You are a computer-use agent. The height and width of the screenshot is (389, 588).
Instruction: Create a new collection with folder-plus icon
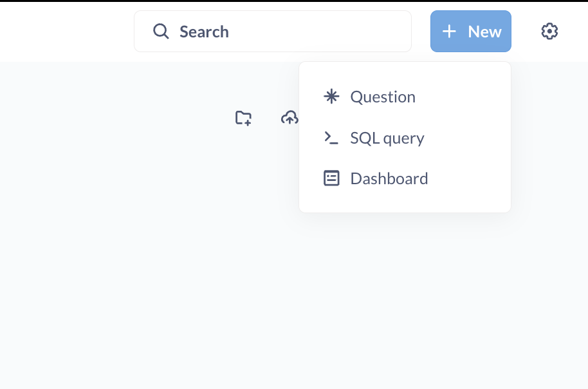pyautogui.click(x=243, y=118)
